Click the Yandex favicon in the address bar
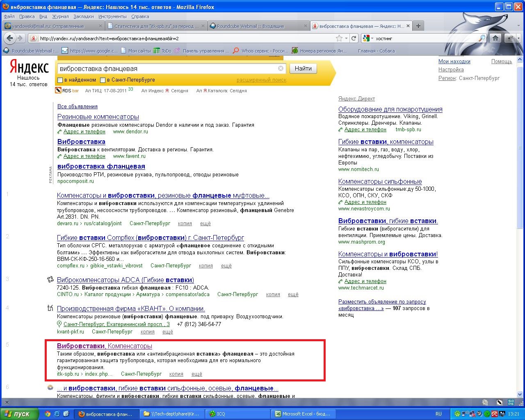Image resolution: width=525 pixels, height=420 pixels. tap(33, 38)
